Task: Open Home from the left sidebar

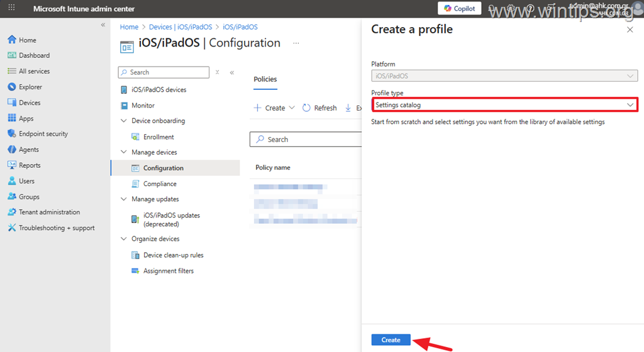Action: tap(27, 40)
